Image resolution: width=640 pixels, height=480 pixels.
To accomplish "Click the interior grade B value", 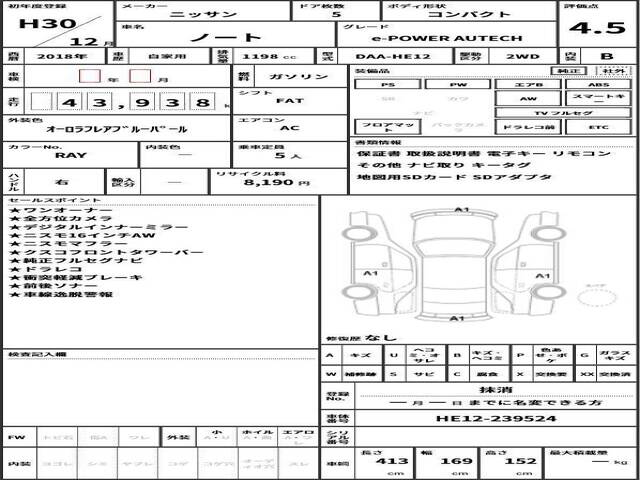I will click(607, 56).
